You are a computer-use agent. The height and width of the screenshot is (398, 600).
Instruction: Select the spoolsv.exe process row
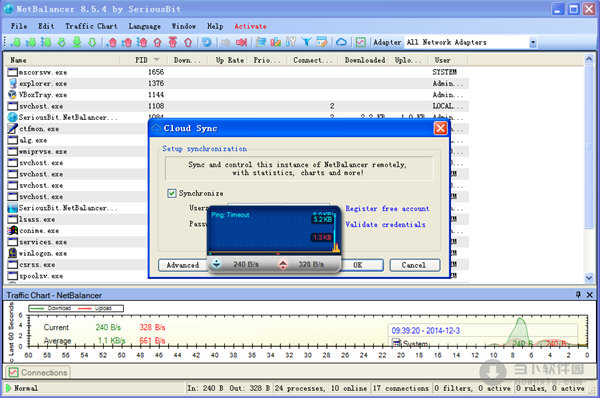(77, 276)
